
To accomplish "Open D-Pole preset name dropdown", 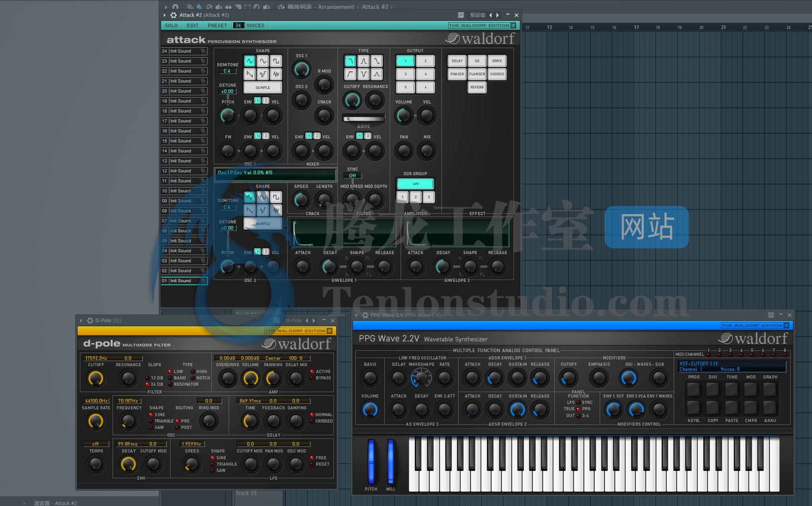I will click(293, 320).
